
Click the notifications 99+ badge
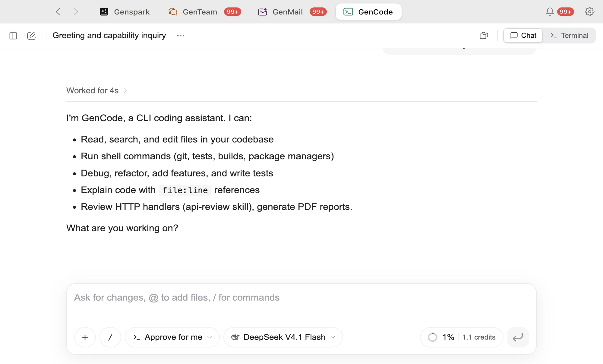point(565,12)
